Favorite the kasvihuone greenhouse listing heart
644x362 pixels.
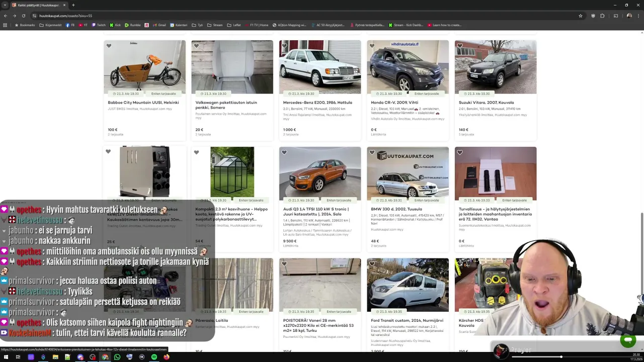coord(196,152)
